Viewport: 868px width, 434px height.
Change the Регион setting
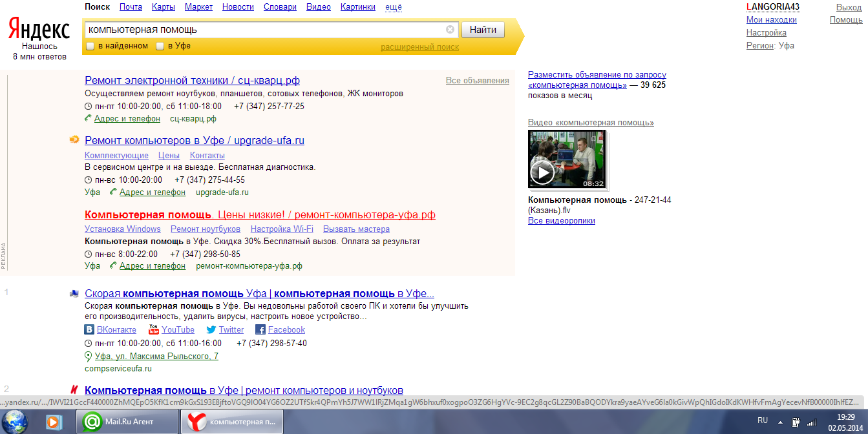point(759,46)
